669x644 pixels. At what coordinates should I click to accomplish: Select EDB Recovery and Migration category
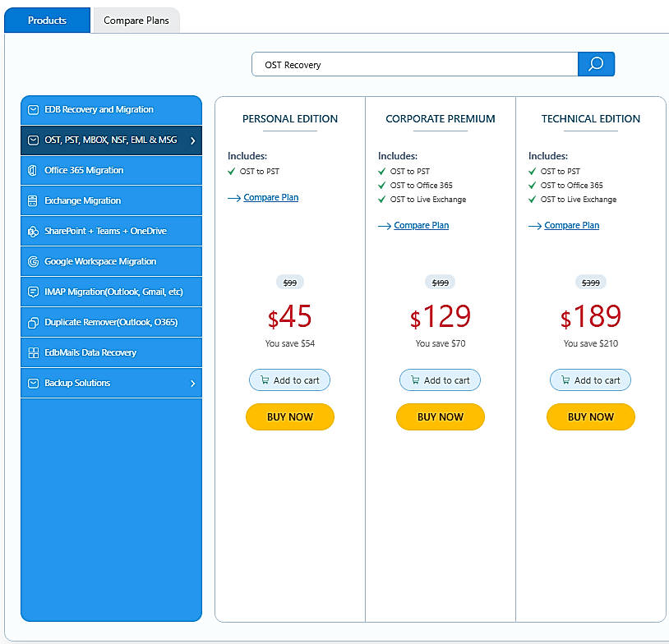coord(111,109)
